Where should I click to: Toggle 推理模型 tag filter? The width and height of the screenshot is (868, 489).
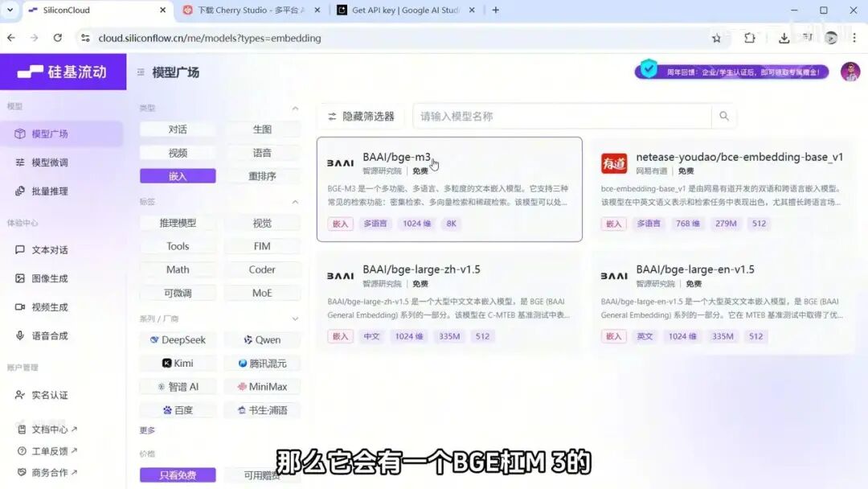coord(178,223)
